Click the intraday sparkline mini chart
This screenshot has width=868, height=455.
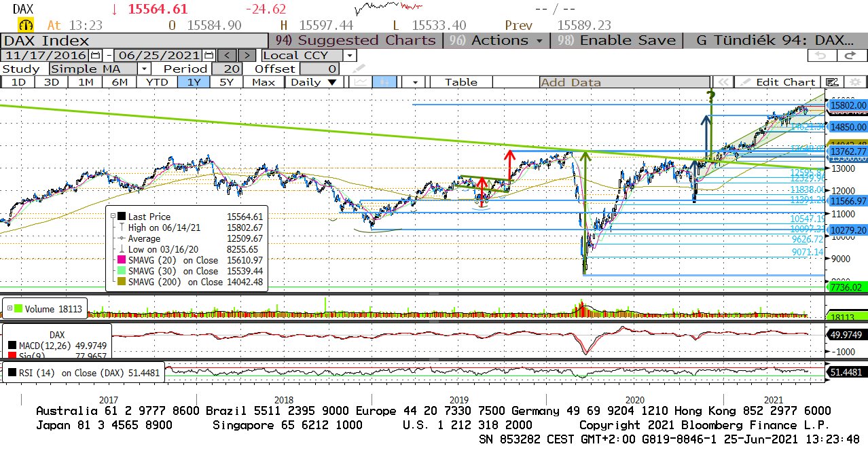(388, 9)
